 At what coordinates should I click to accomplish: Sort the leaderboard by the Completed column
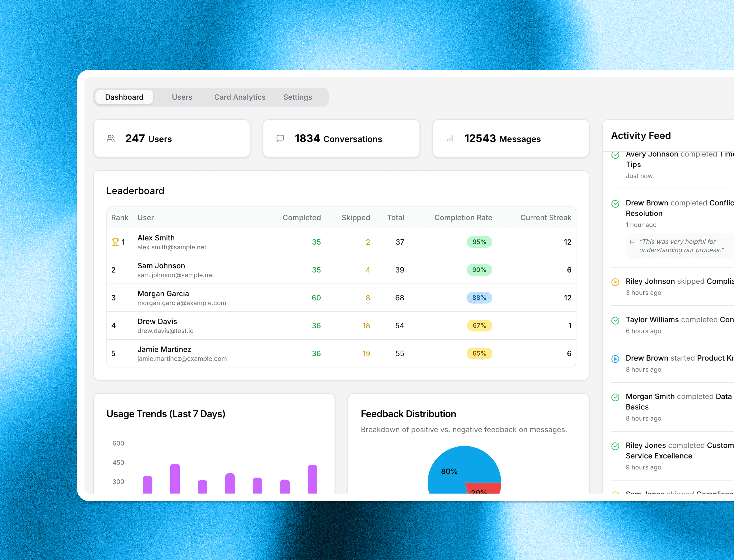pos(301,217)
